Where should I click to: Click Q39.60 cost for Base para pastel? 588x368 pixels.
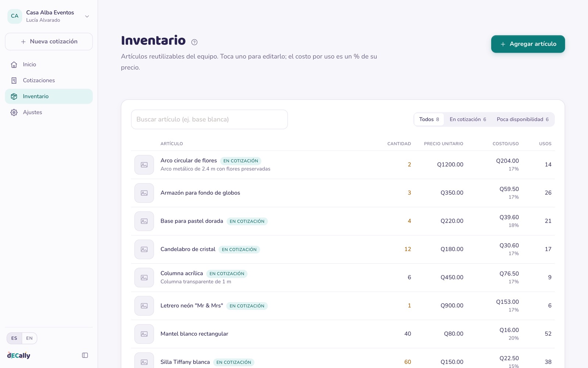pyautogui.click(x=509, y=217)
